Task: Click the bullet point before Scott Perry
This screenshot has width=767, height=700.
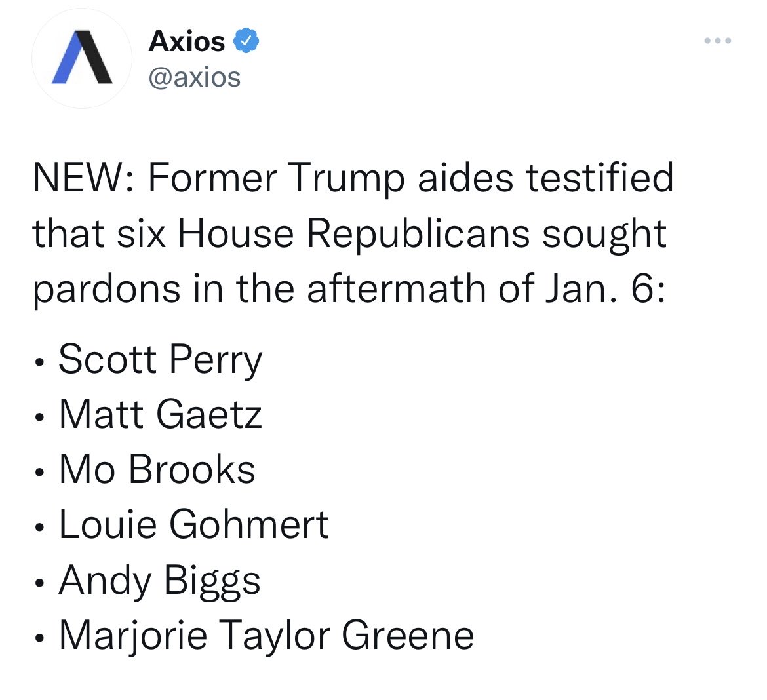Action: (x=41, y=362)
